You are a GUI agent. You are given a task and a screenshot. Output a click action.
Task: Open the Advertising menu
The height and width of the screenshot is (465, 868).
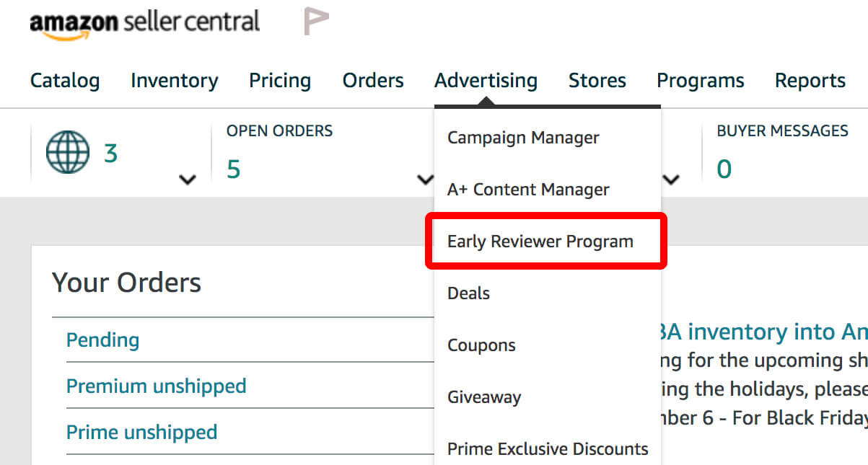click(x=486, y=81)
